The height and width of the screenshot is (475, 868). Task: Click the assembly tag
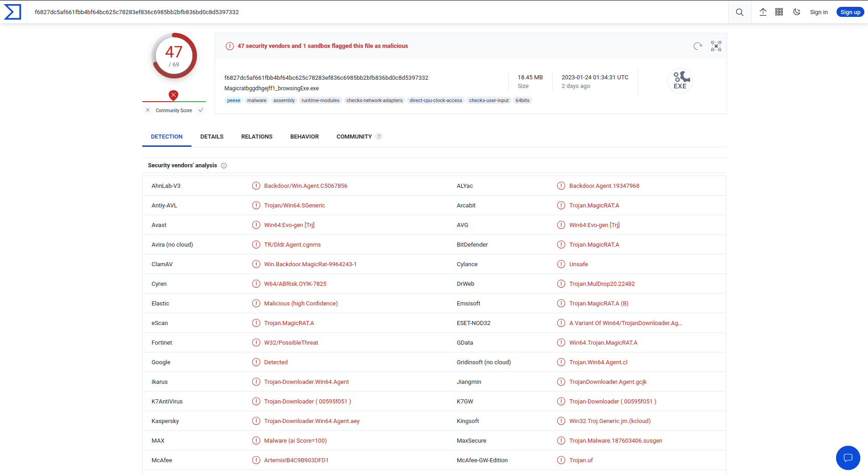[x=284, y=100]
